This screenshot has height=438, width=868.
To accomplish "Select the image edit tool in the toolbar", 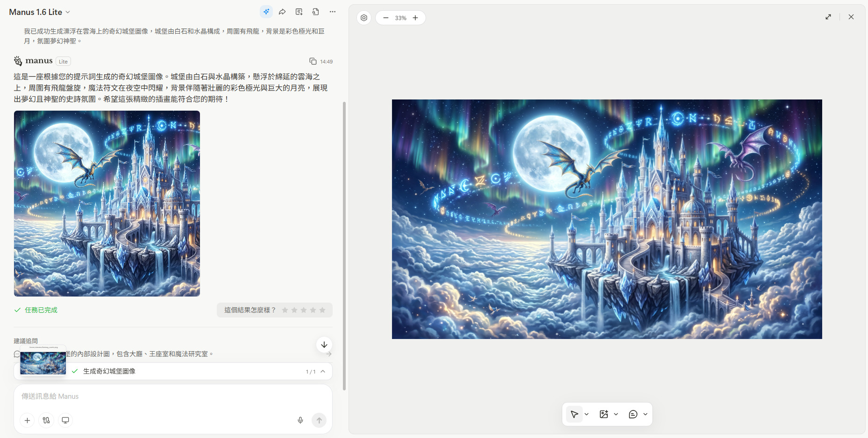I will pyautogui.click(x=604, y=414).
